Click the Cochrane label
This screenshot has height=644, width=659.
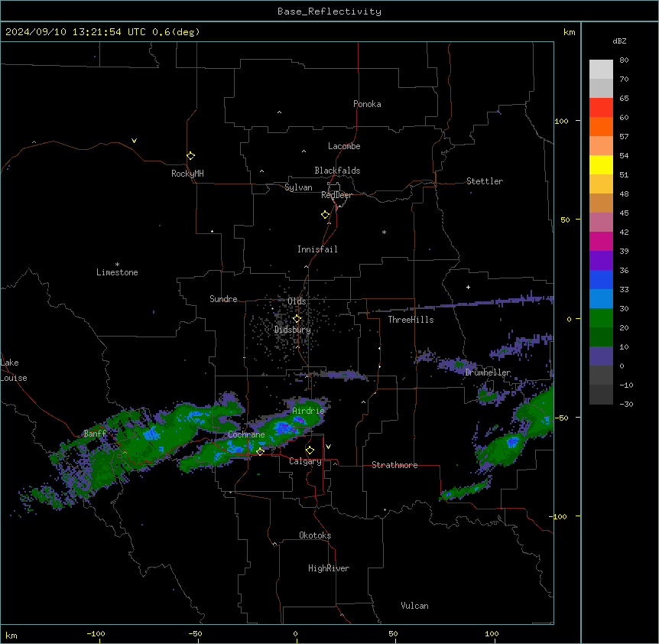point(246,434)
